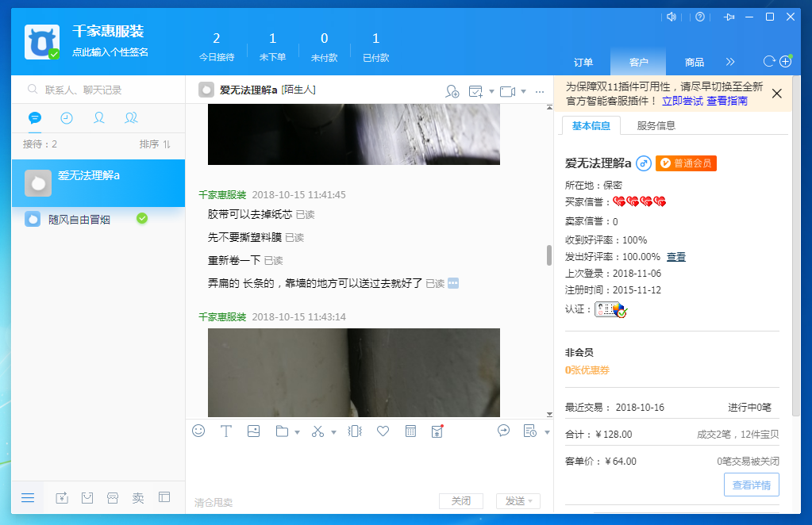The image size is (812, 525).
Task: Click the bottom bar icon with plus box
Action: [x=62, y=497]
